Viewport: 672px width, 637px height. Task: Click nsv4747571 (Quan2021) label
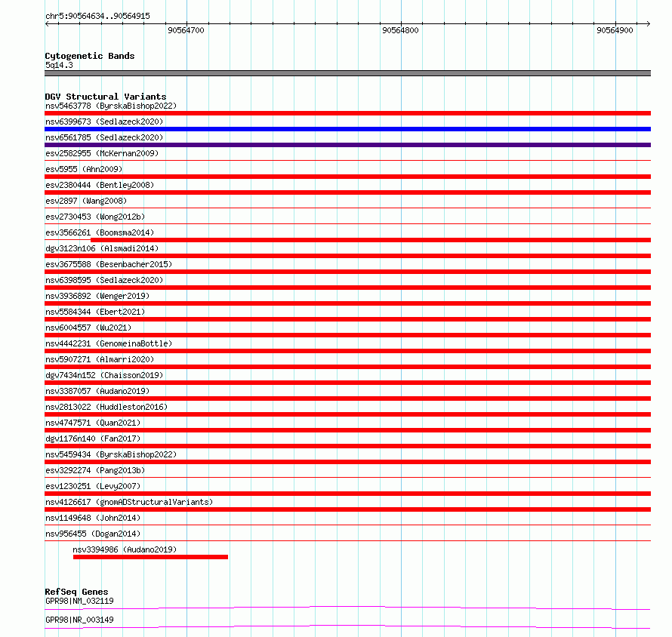pyautogui.click(x=93, y=423)
